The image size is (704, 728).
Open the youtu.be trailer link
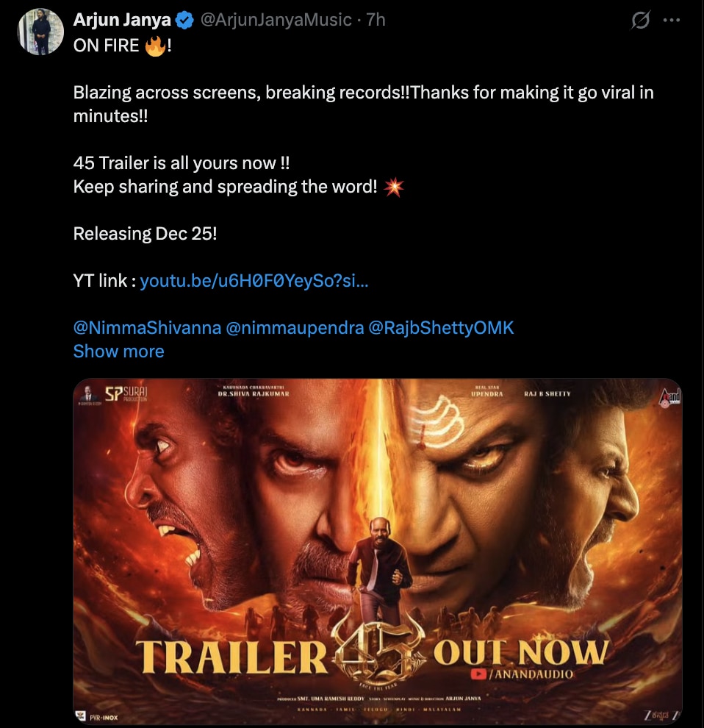click(x=254, y=281)
